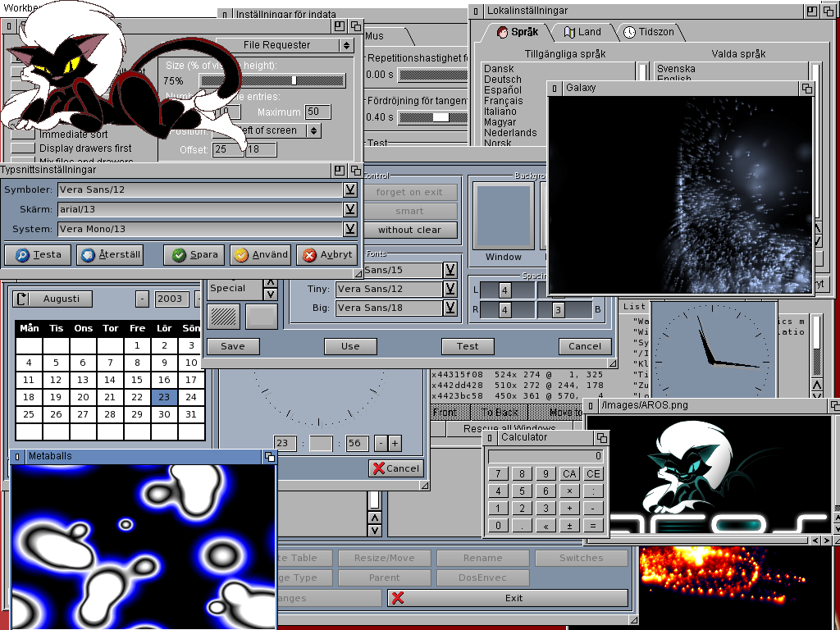This screenshot has width=840, height=630.
Task: Click the seconds field showing 56
Action: [x=356, y=443]
